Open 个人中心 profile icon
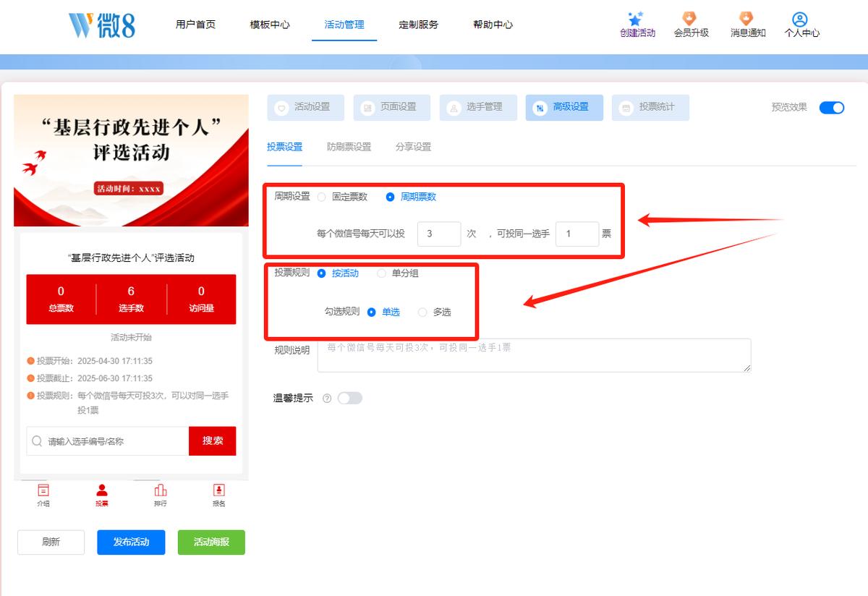This screenshot has width=868, height=596. coord(799,20)
